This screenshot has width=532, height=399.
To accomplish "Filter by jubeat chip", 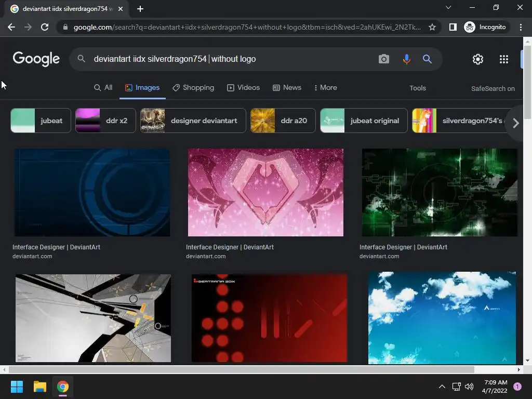I will [x=41, y=121].
